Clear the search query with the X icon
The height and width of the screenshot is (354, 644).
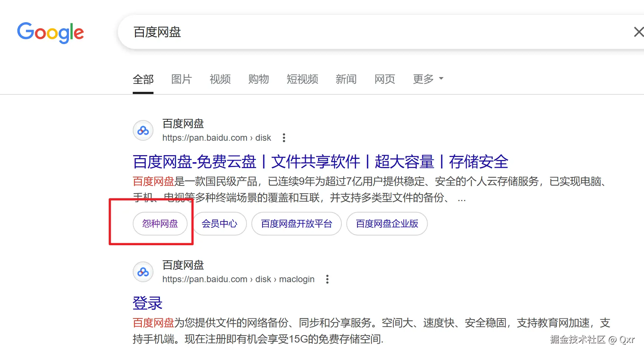coord(638,32)
